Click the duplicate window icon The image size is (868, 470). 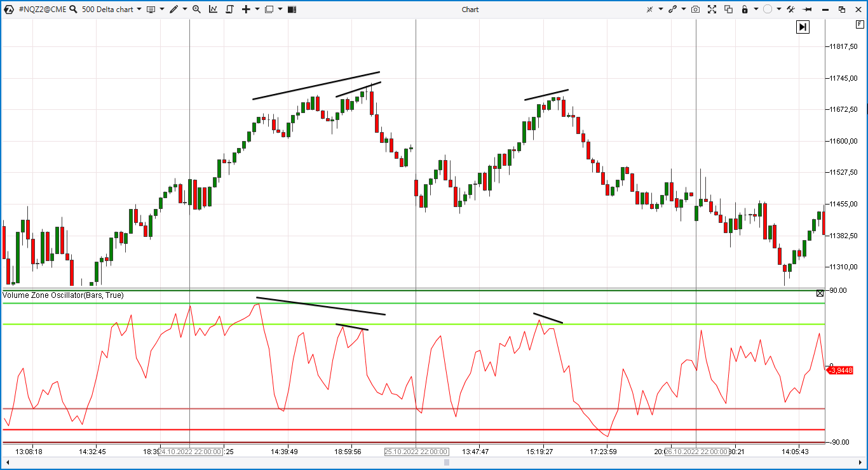728,10
